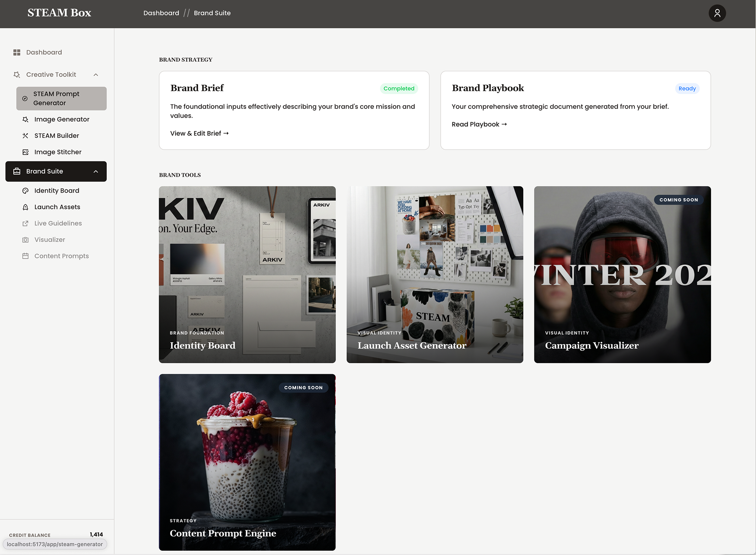Click the Live Guidelines external-link icon

click(x=26, y=223)
